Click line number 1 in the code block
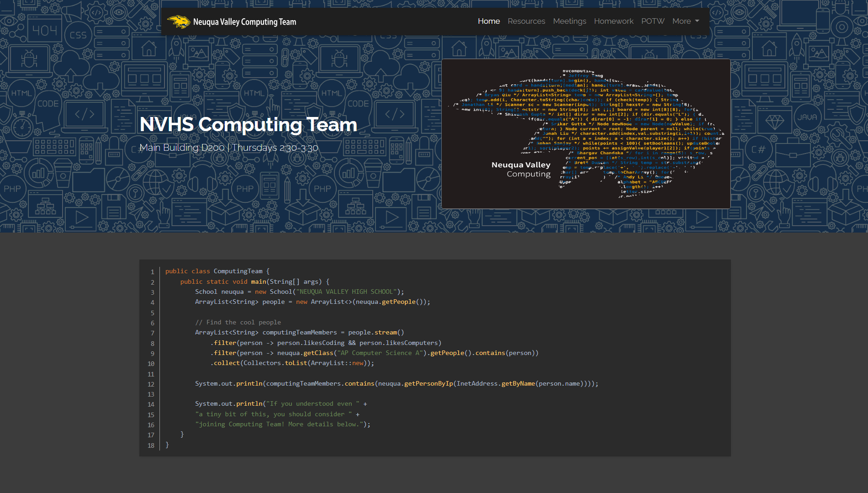Screen dimensions: 868x493 tap(153, 272)
